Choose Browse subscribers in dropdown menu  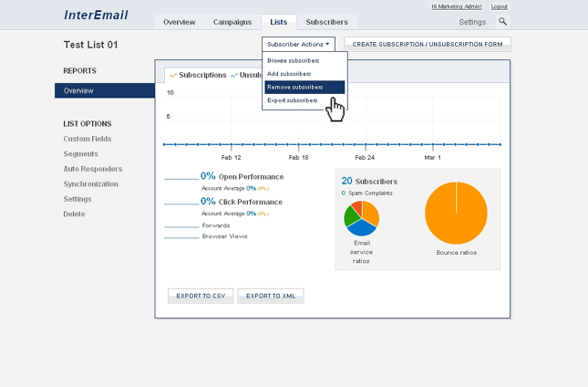(294, 60)
